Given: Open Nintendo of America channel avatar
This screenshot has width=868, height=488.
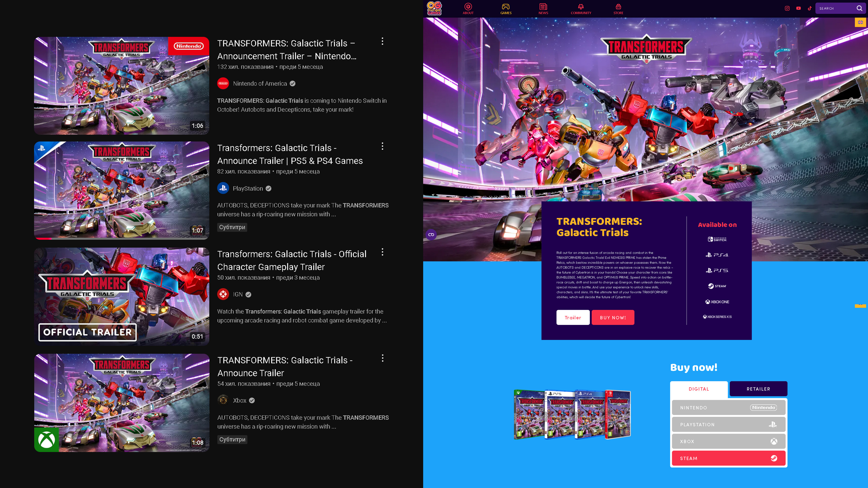Looking at the screenshot, I should [223, 84].
